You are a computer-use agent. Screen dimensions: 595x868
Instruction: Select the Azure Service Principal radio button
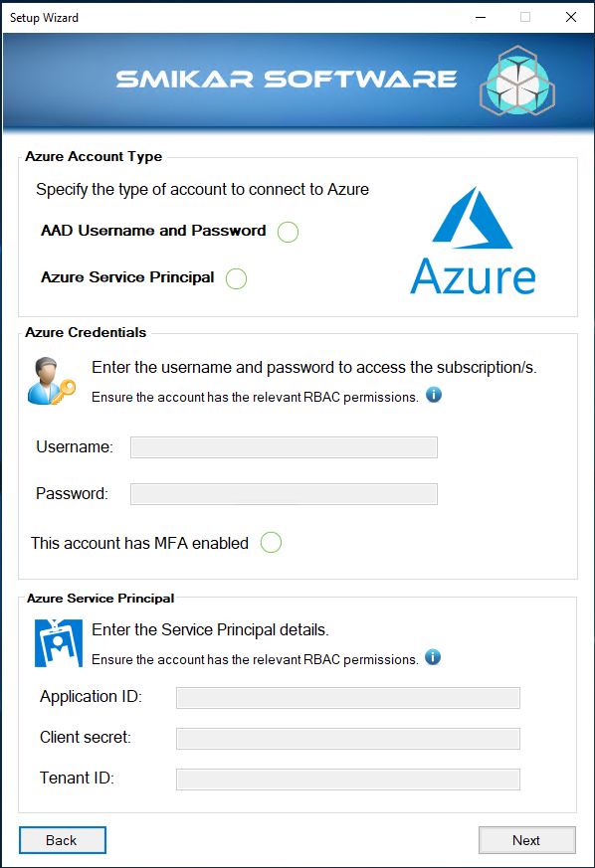click(236, 278)
